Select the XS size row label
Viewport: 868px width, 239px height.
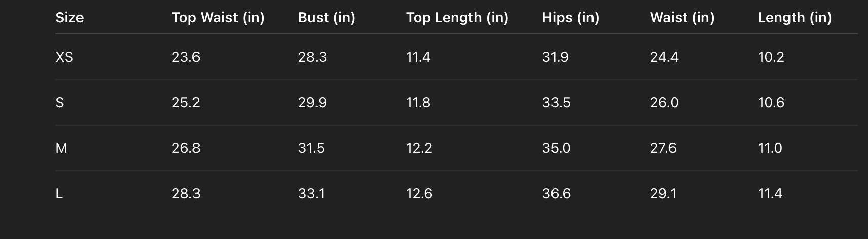tap(64, 57)
